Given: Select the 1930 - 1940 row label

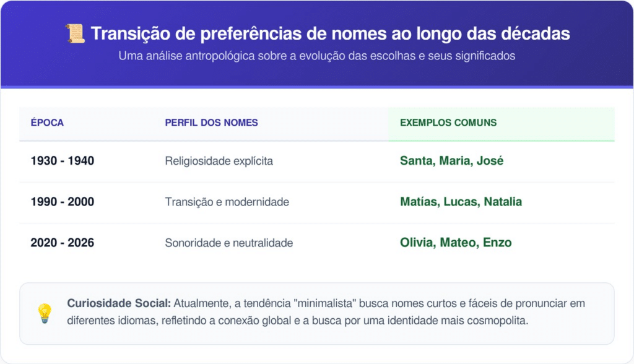Looking at the screenshot, I should [63, 161].
